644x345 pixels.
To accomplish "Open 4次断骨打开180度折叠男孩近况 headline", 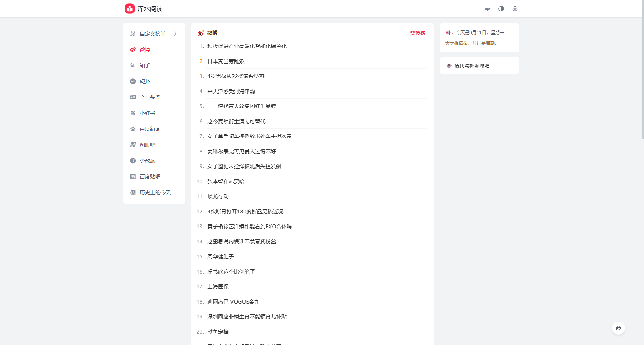I will [245, 211].
